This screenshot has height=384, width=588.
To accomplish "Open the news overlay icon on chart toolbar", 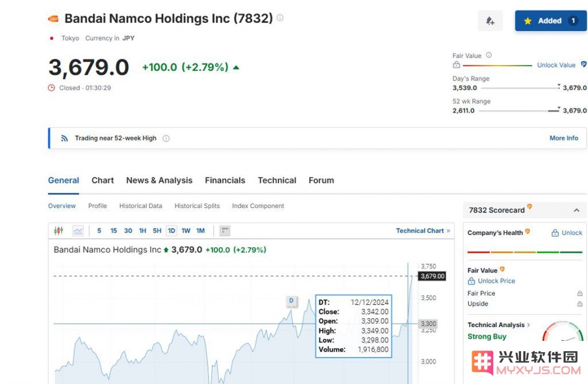I will pos(225,231).
